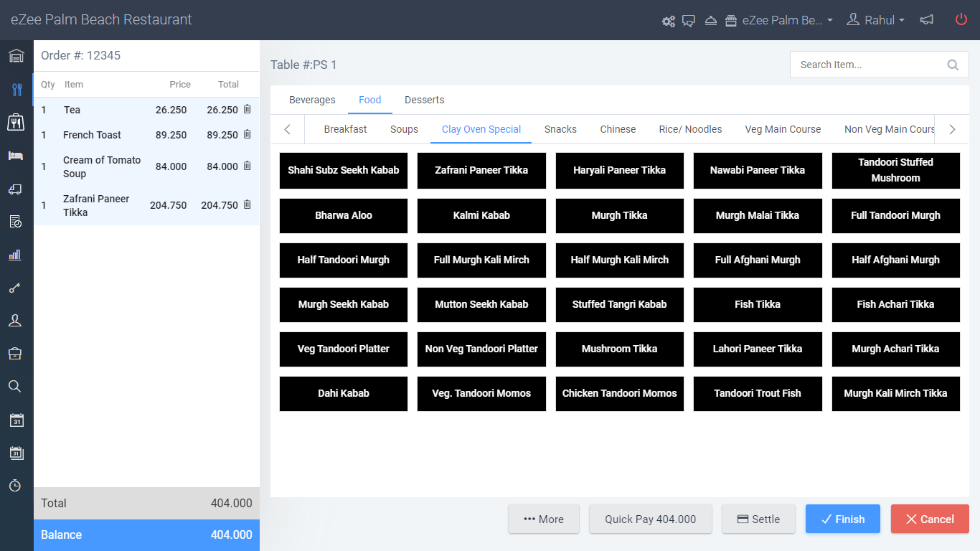
Task: Open the Breakfast category
Action: (345, 129)
